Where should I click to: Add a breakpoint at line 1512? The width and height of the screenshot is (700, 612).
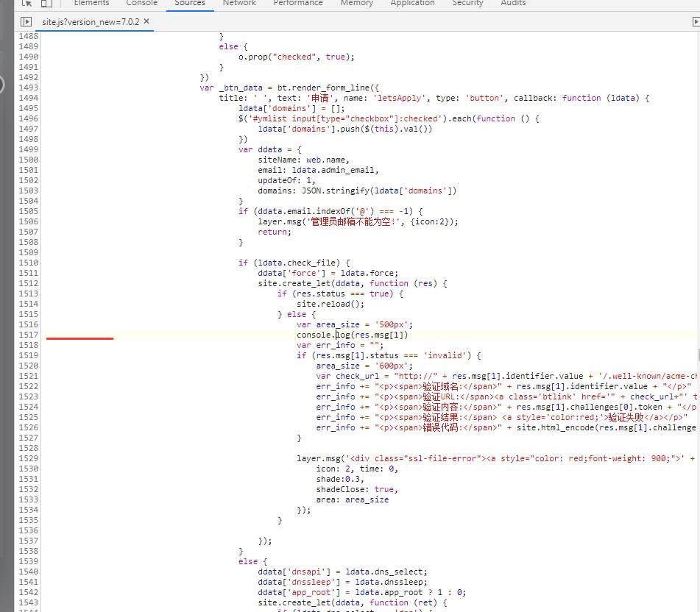point(29,284)
